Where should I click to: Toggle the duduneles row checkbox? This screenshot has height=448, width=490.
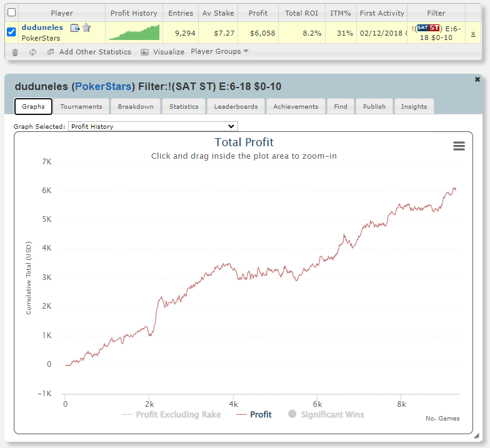click(x=11, y=32)
